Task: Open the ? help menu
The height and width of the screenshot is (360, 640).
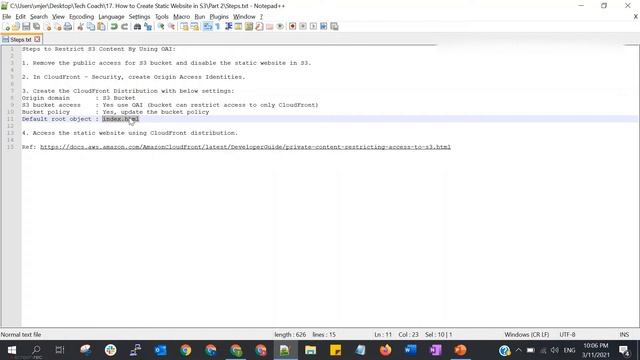Action: (261, 17)
